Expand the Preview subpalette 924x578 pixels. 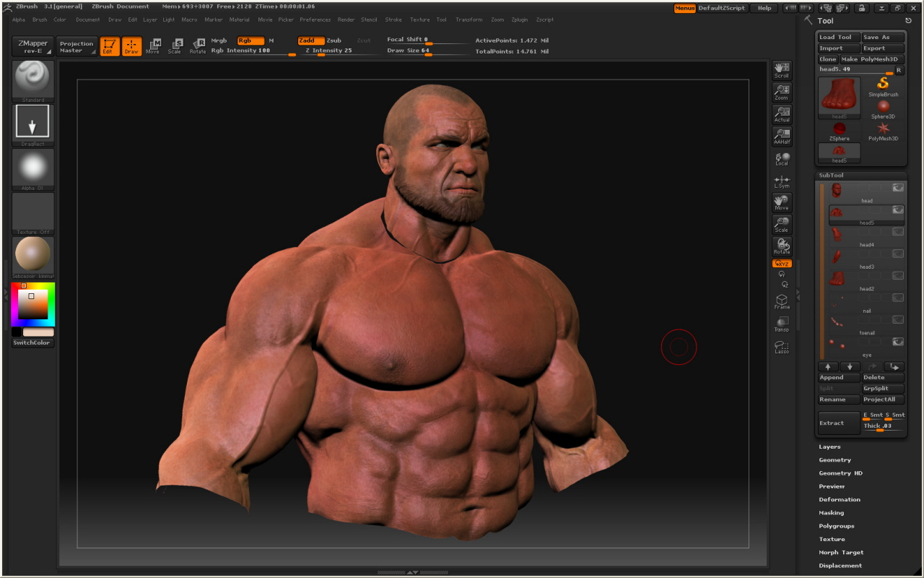pos(832,486)
